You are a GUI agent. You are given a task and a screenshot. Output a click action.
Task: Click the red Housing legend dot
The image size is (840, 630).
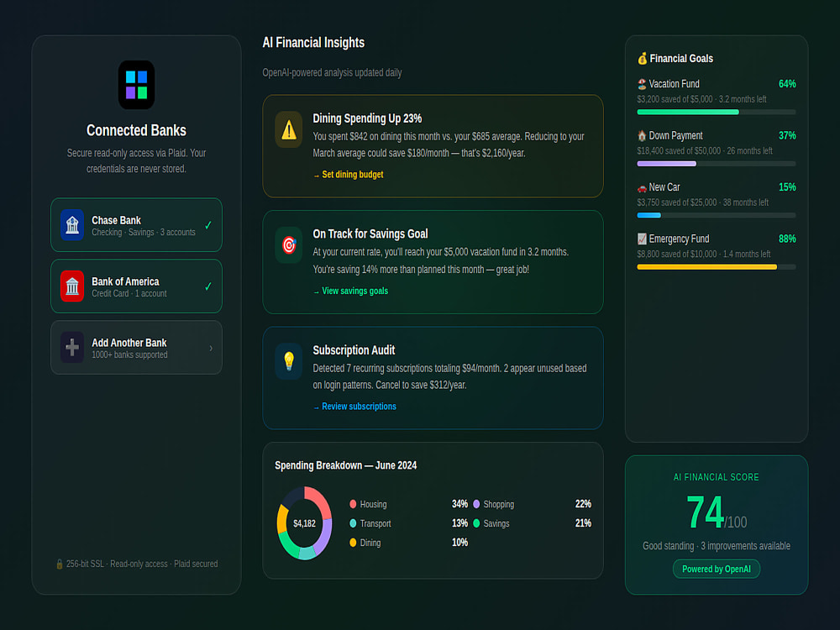click(353, 504)
